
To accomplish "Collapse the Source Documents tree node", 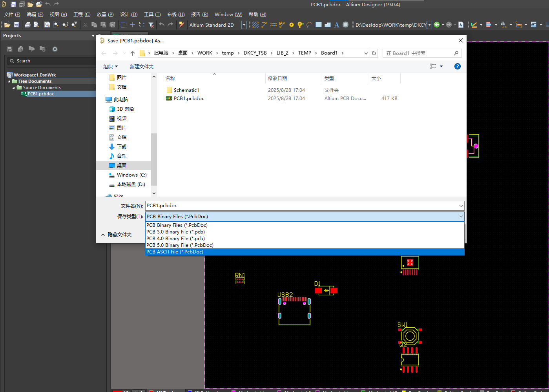I will (14, 88).
